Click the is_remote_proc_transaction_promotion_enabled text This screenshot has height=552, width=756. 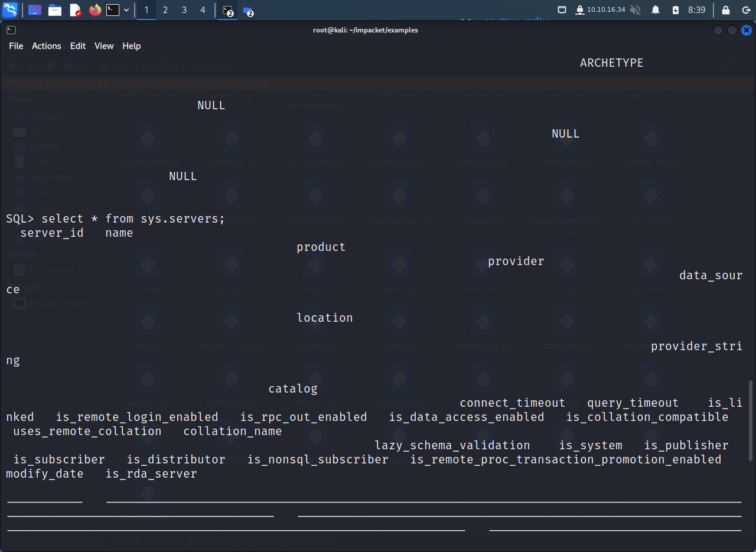[x=566, y=460]
